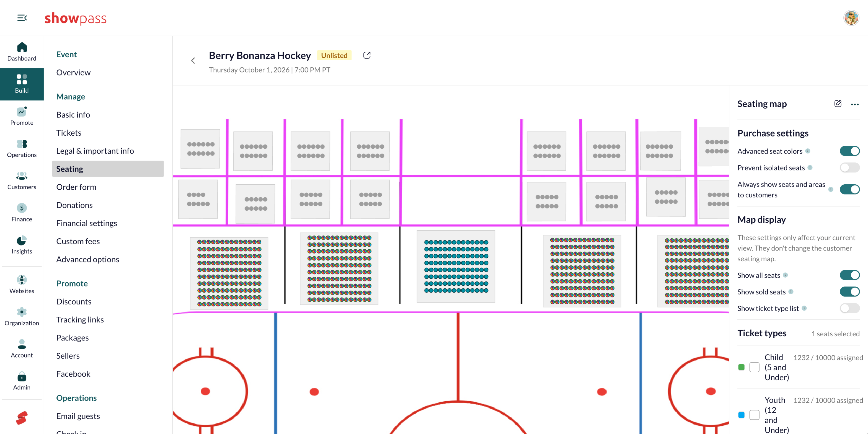Image resolution: width=868 pixels, height=434 pixels.
Task: Go back using the chevron arrow
Action: pyautogui.click(x=193, y=61)
